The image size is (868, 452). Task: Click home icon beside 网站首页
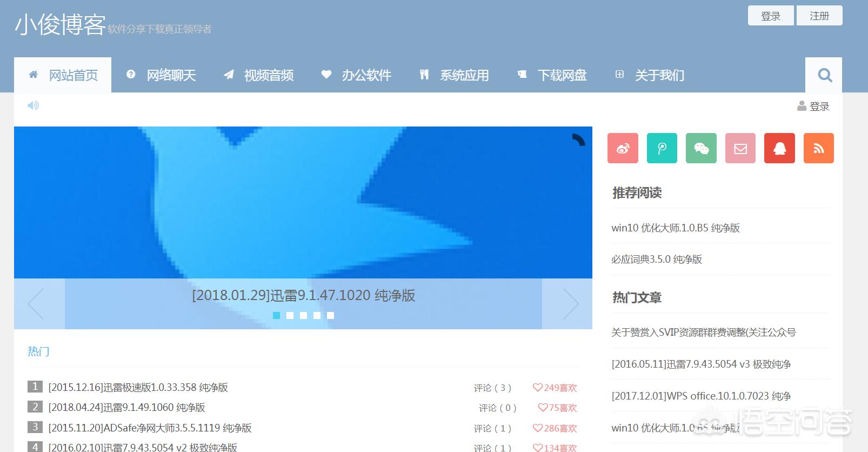point(34,75)
